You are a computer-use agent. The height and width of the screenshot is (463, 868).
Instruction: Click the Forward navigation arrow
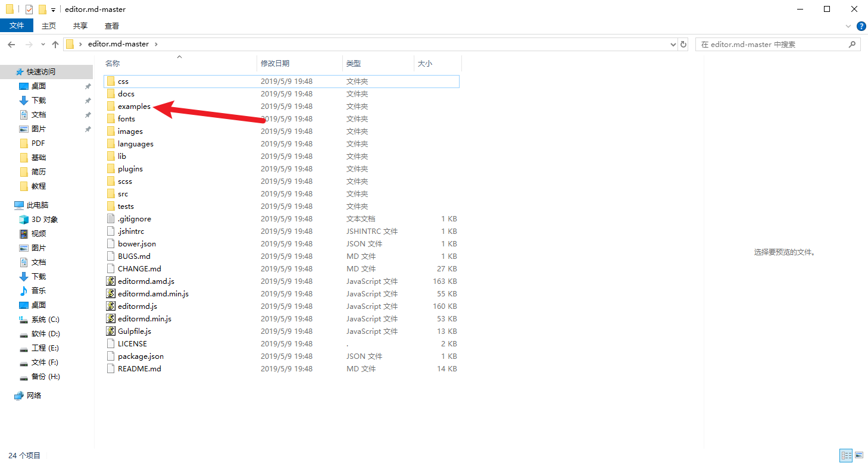[29, 44]
